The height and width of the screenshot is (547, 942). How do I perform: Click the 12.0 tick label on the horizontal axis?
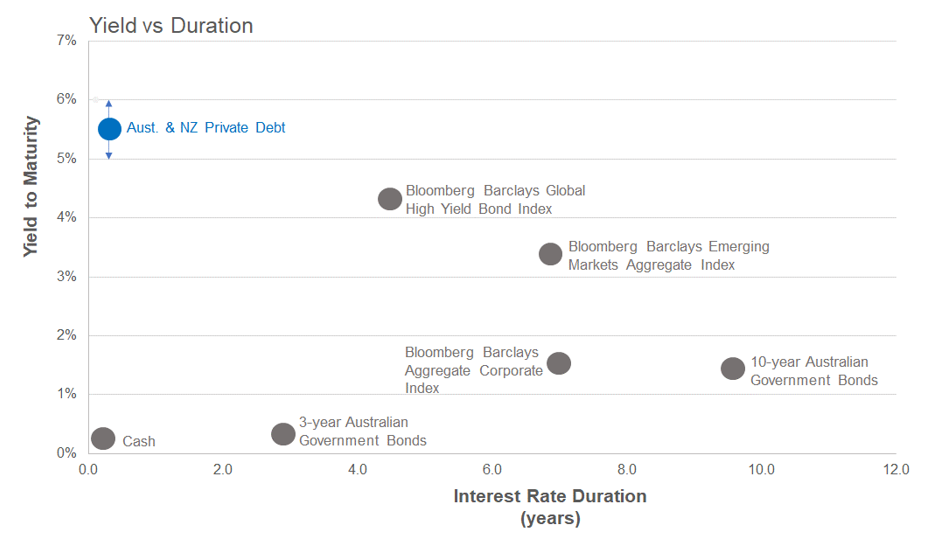[896, 469]
